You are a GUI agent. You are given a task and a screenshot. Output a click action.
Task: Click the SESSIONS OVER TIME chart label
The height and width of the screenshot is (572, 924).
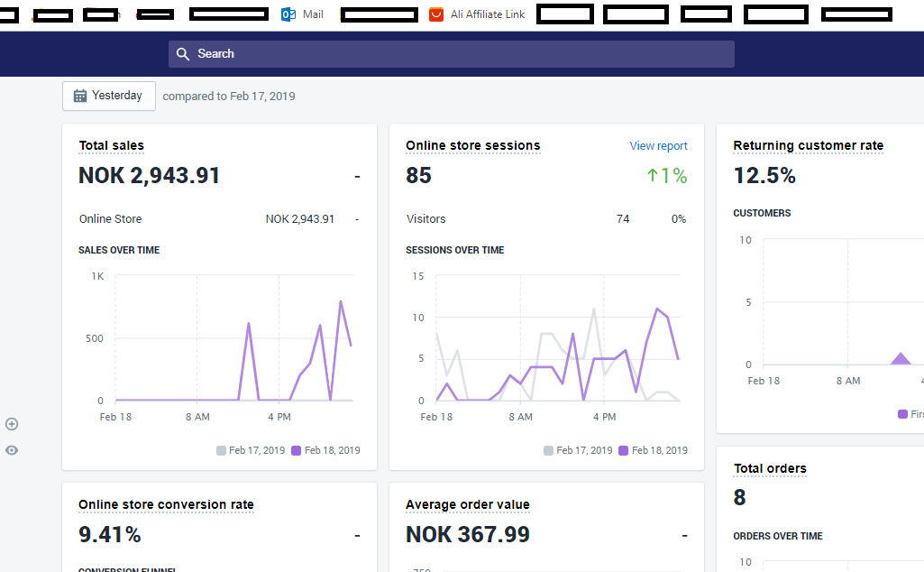455,250
